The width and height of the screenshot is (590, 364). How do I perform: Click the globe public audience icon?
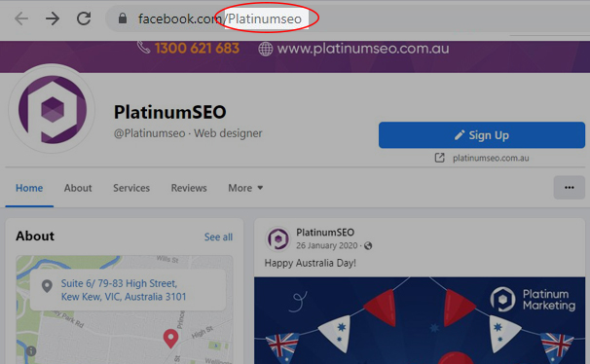tap(368, 246)
